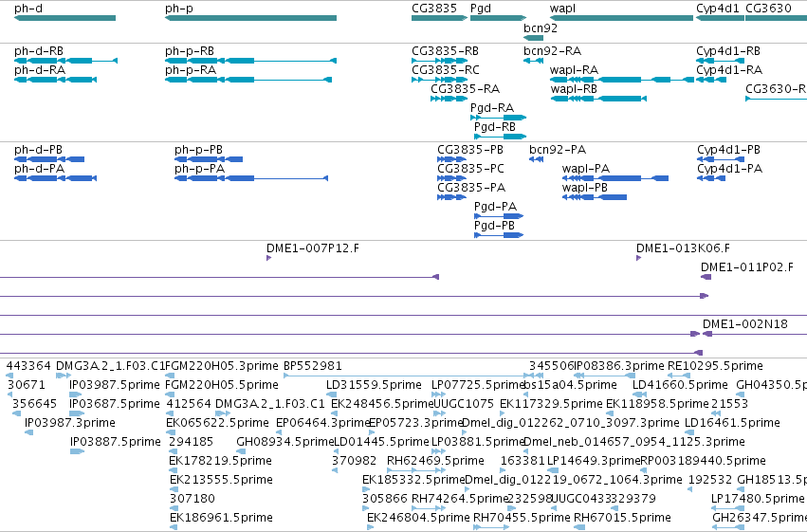Screen dimensions: 807x532
Task: Click the EK186961.5prime EST label
Action: [x=221, y=518]
